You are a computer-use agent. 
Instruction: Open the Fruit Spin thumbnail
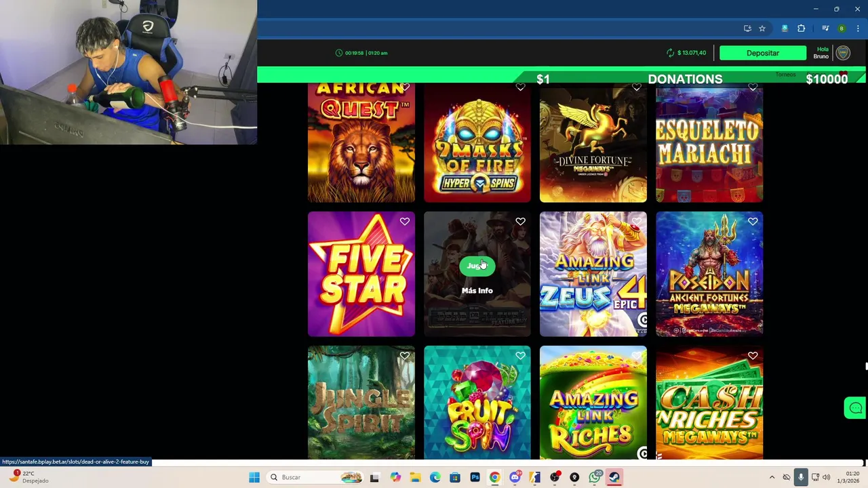tap(477, 403)
